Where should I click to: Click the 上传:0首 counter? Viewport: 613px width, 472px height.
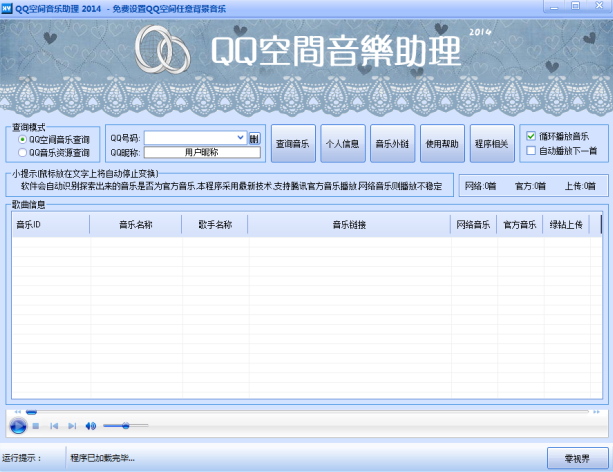click(x=580, y=186)
